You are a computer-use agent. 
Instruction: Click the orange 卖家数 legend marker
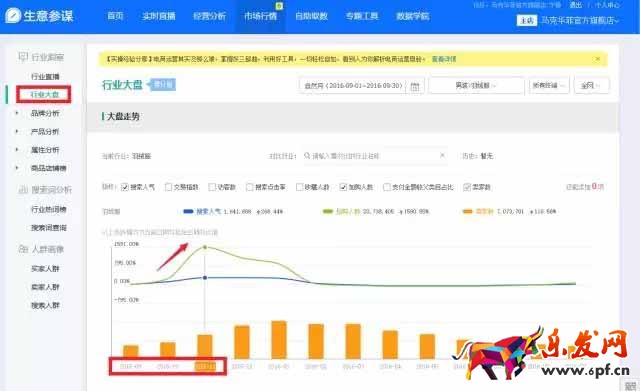pos(467,211)
